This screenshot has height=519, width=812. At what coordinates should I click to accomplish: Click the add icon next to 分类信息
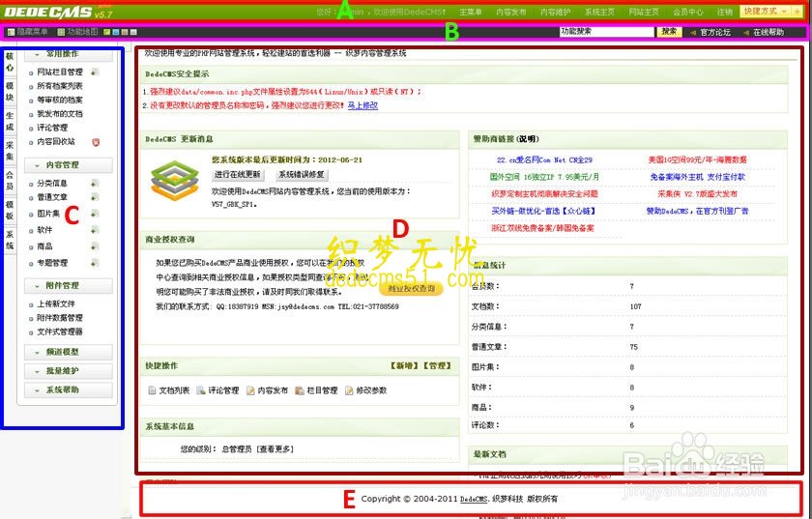[95, 183]
